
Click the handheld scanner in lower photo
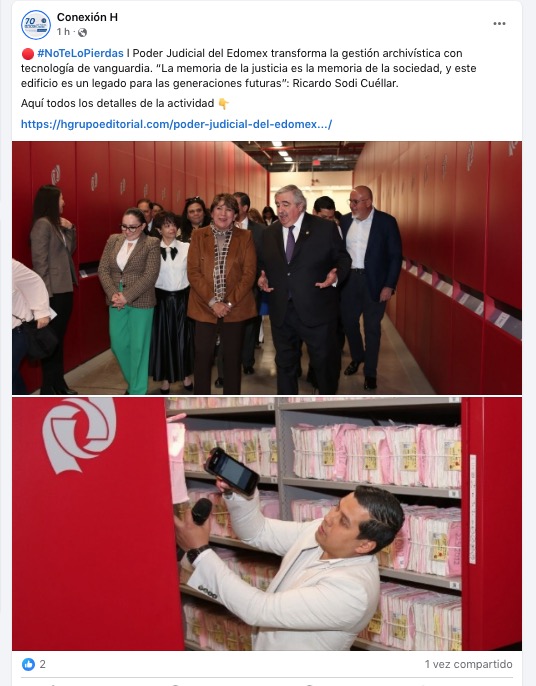pyautogui.click(x=231, y=471)
